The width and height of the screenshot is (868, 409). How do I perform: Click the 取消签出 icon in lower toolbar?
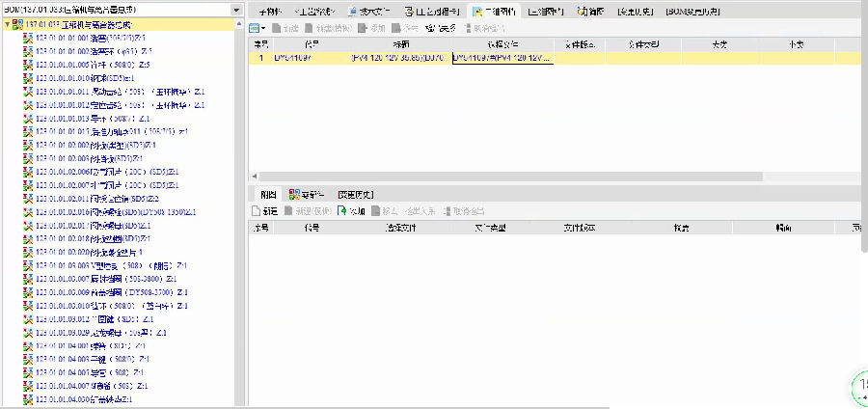[x=447, y=211]
